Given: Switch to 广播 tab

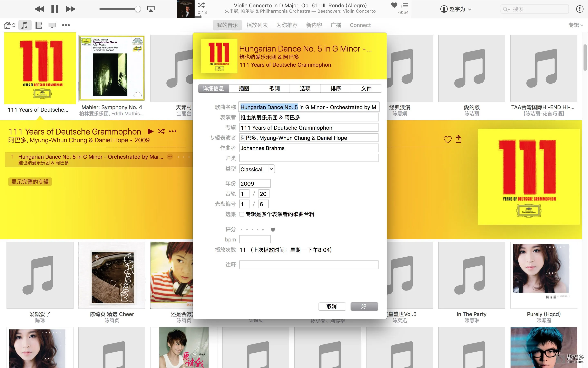Looking at the screenshot, I should [x=336, y=25].
